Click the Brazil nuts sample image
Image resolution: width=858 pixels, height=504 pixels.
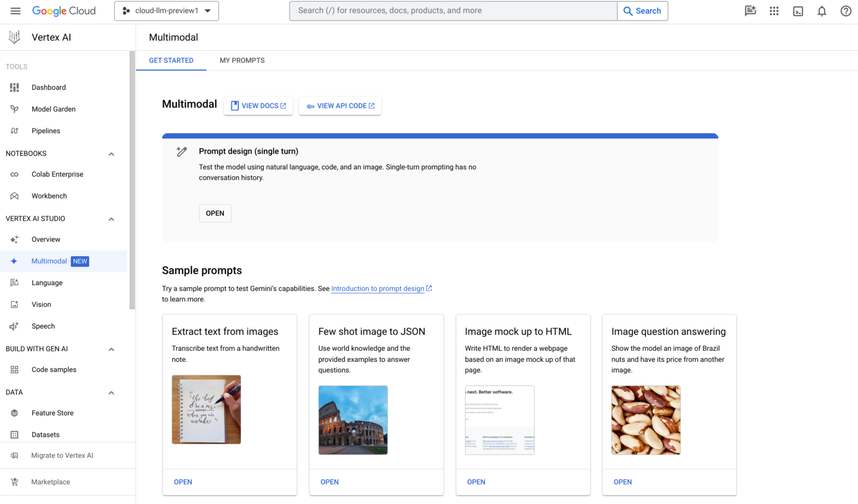tap(646, 420)
